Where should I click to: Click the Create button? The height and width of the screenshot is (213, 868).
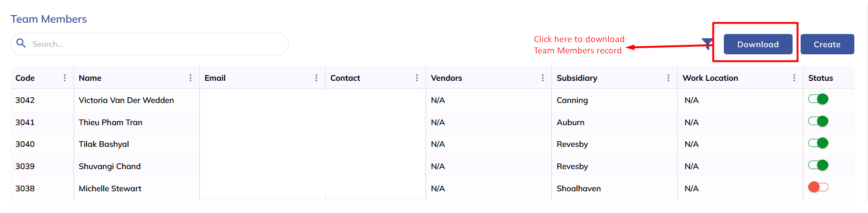827,44
